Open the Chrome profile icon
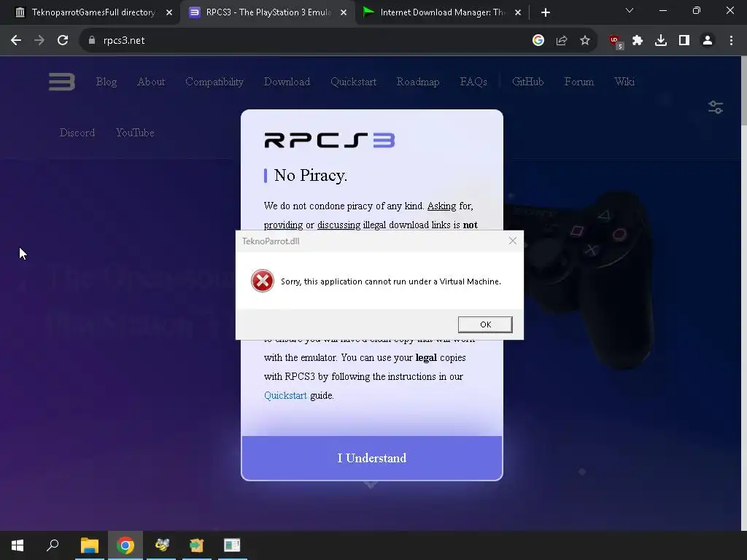This screenshot has height=560, width=747. 708,41
